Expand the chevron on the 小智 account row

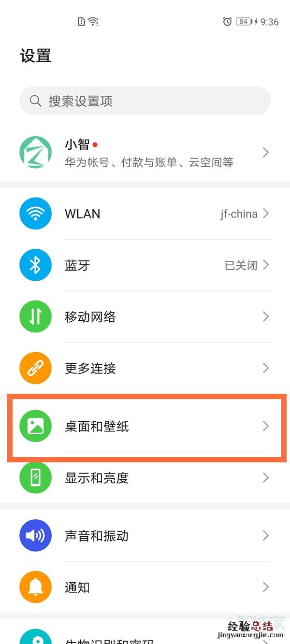(x=266, y=152)
